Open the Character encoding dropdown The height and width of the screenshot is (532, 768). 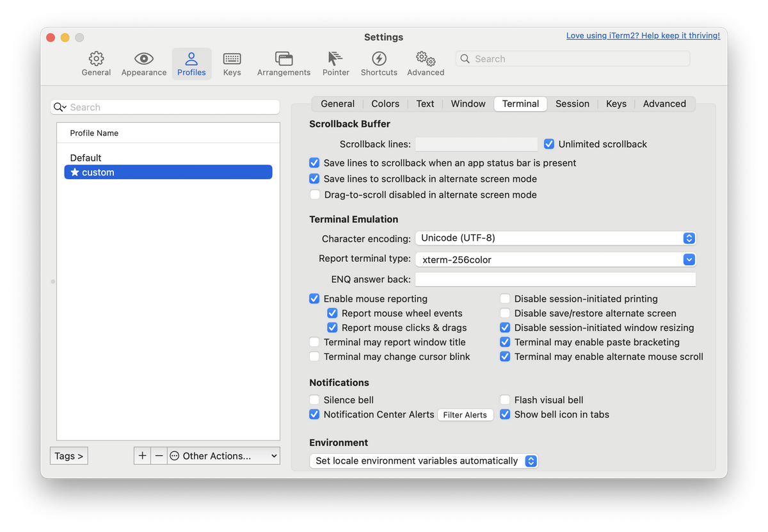click(556, 238)
